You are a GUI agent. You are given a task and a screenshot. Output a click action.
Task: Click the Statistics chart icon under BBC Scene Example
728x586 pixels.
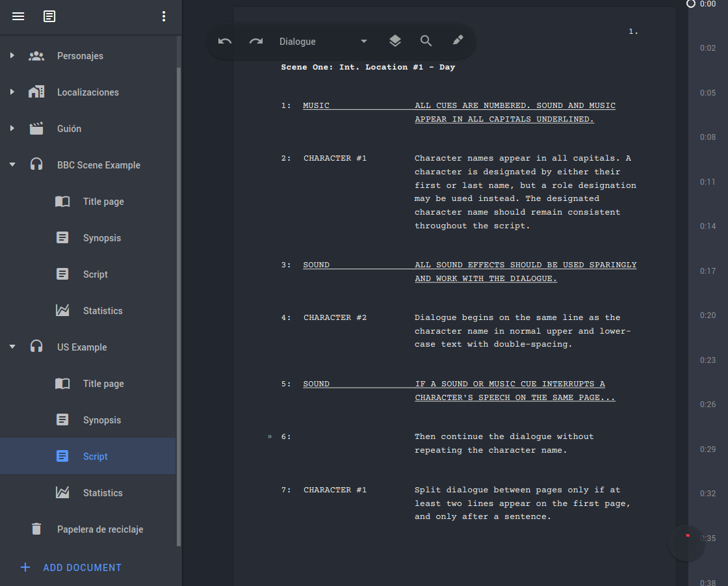(62, 310)
